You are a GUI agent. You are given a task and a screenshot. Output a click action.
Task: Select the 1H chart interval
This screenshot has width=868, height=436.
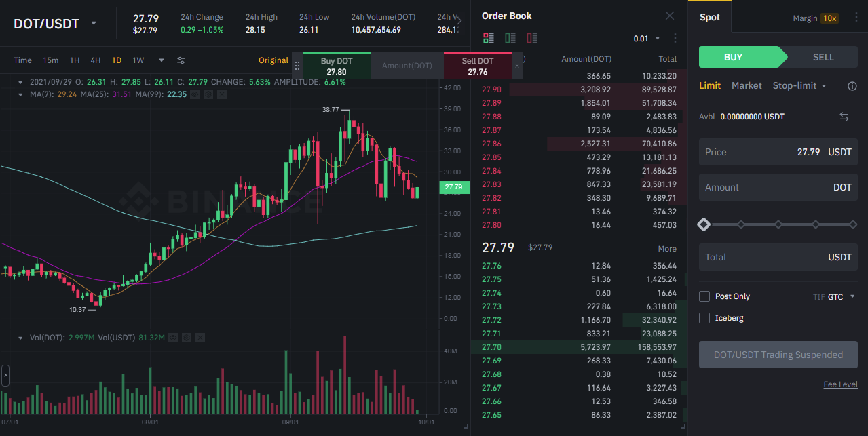point(75,60)
